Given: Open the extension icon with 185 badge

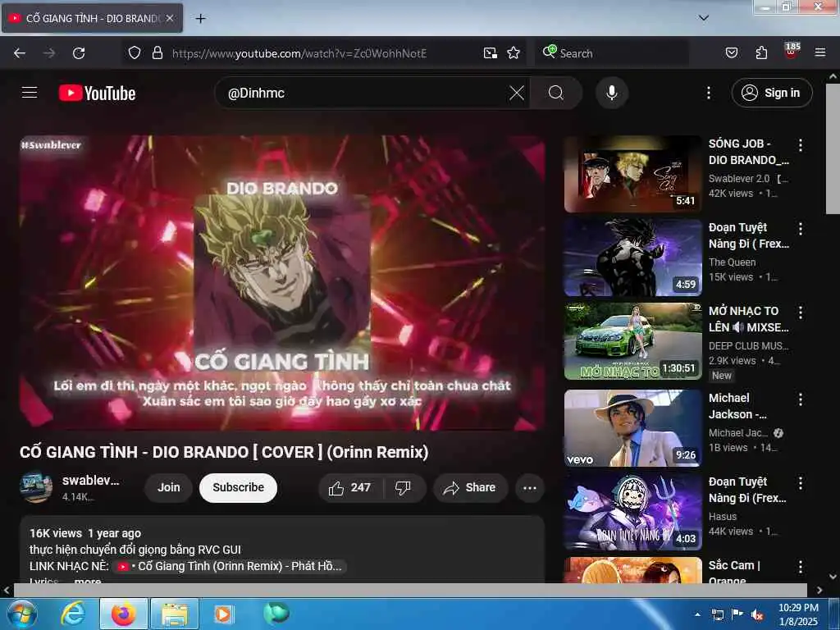Looking at the screenshot, I should click(x=792, y=51).
